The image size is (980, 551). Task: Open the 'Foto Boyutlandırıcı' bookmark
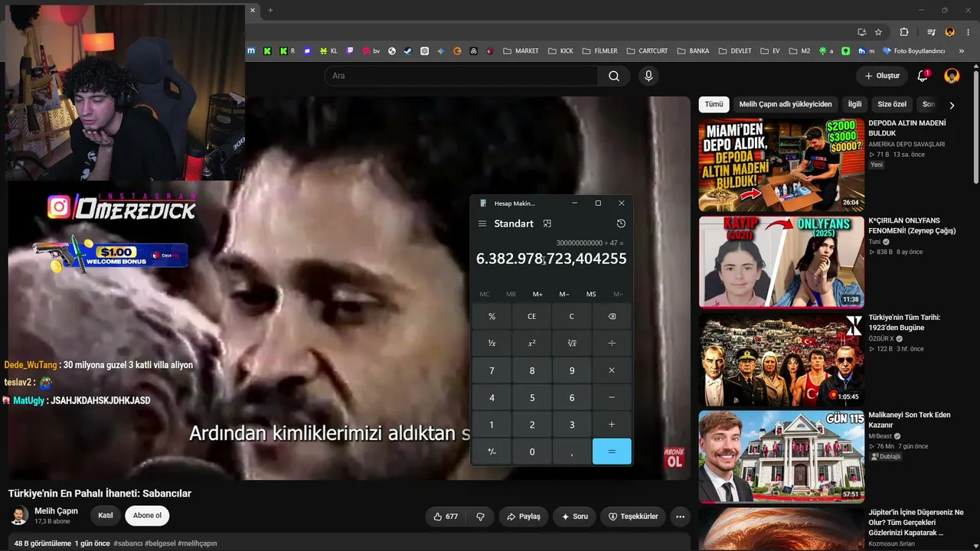pos(914,51)
